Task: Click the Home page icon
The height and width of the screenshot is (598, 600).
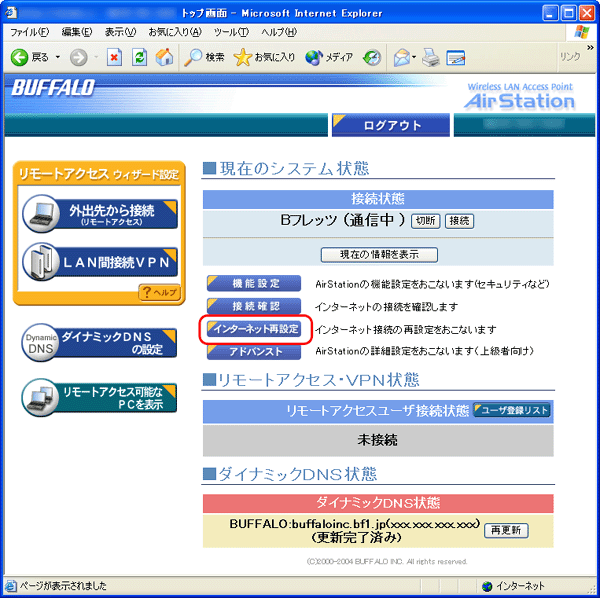Action: 165,57
